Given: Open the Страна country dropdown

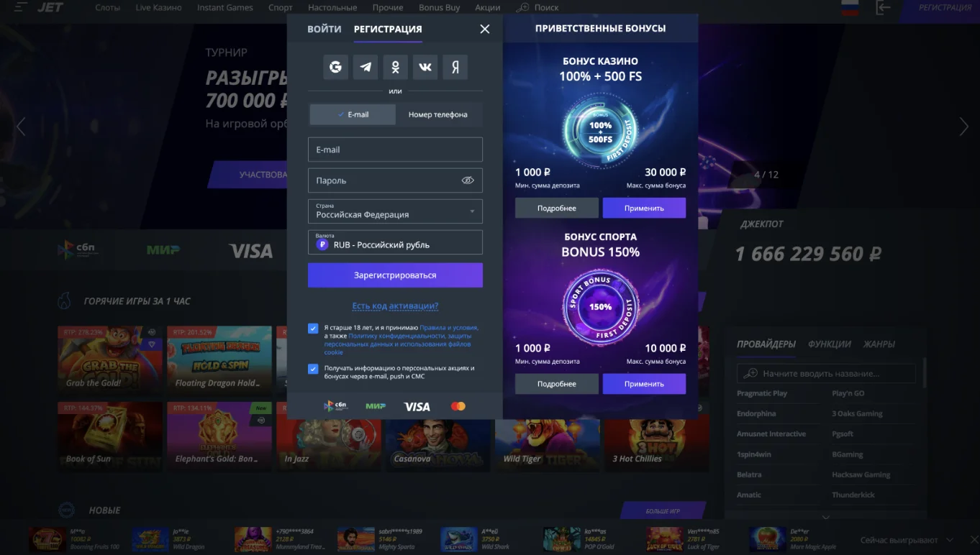Looking at the screenshot, I should tap(395, 211).
